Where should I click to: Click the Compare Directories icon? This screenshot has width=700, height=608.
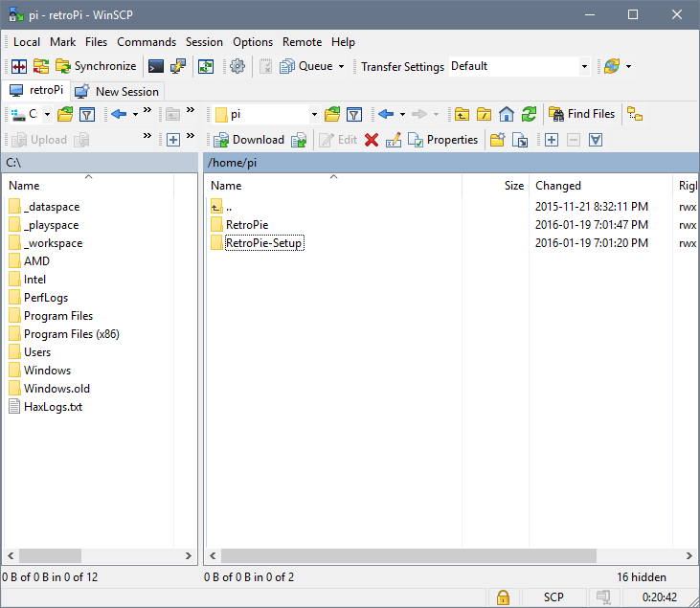[x=19, y=66]
